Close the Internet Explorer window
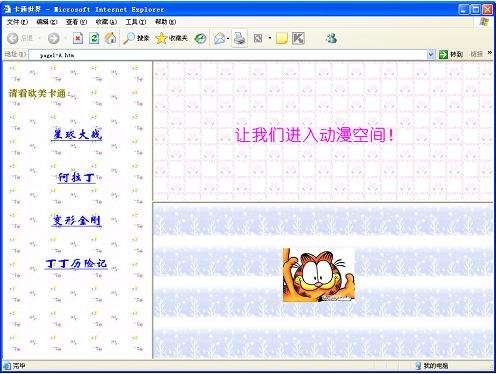Image resolution: width=496 pixels, height=374 pixels. tap(487, 9)
